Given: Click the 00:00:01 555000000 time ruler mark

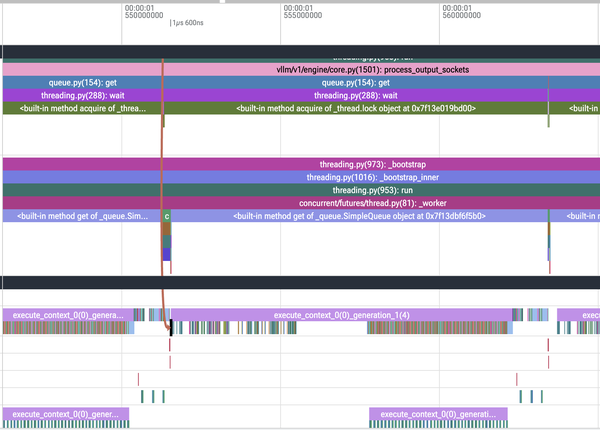Looking at the screenshot, I should pos(303,11).
